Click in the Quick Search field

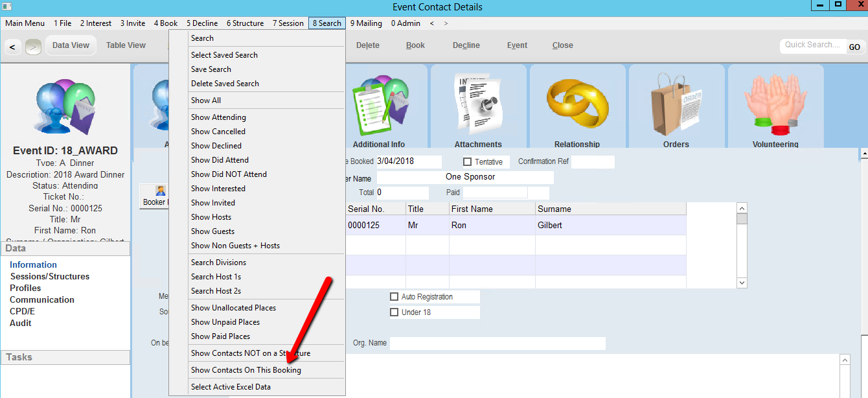(812, 45)
